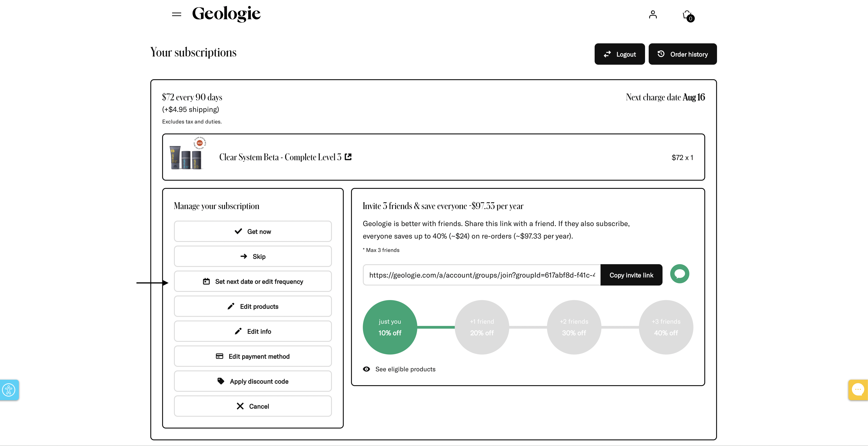Click the Geologie logo
Image resolution: width=868 pixels, height=446 pixels.
(x=226, y=14)
